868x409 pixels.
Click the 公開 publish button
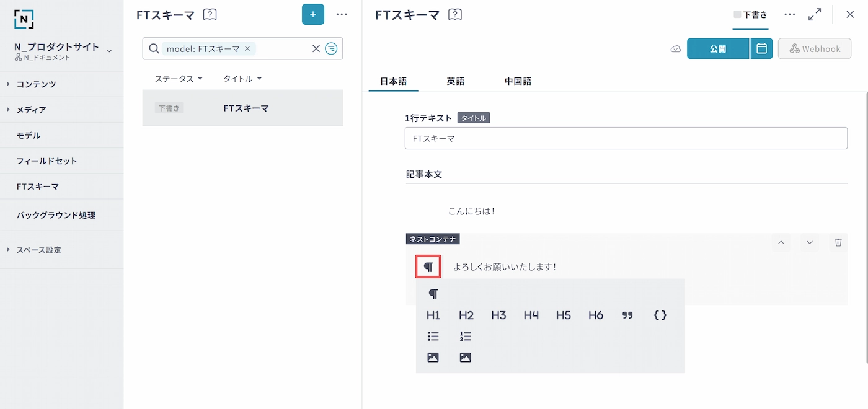pyautogui.click(x=717, y=49)
